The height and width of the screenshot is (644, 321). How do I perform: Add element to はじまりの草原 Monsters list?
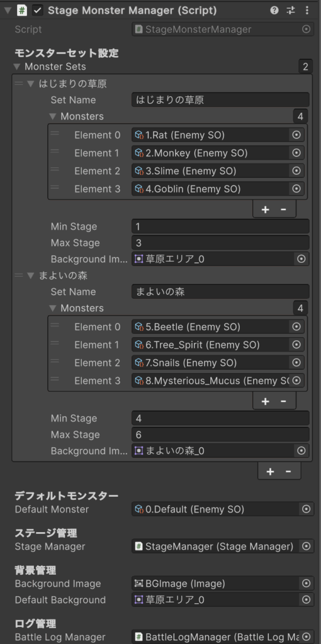pyautogui.click(x=266, y=209)
